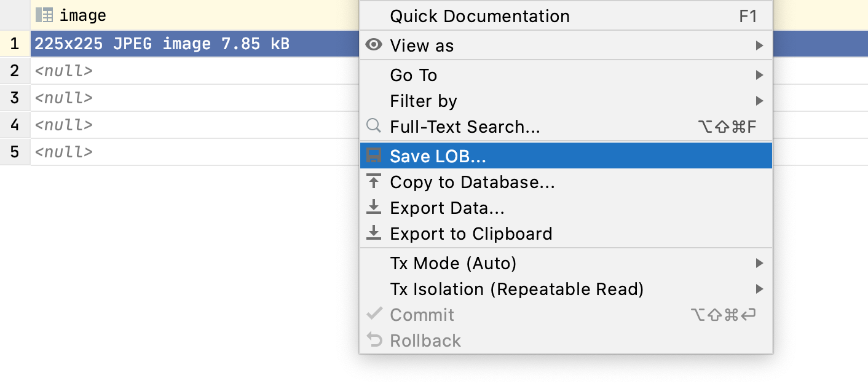Click the download icon on Export to Clipboard
Image resolution: width=868 pixels, height=386 pixels.
[374, 233]
